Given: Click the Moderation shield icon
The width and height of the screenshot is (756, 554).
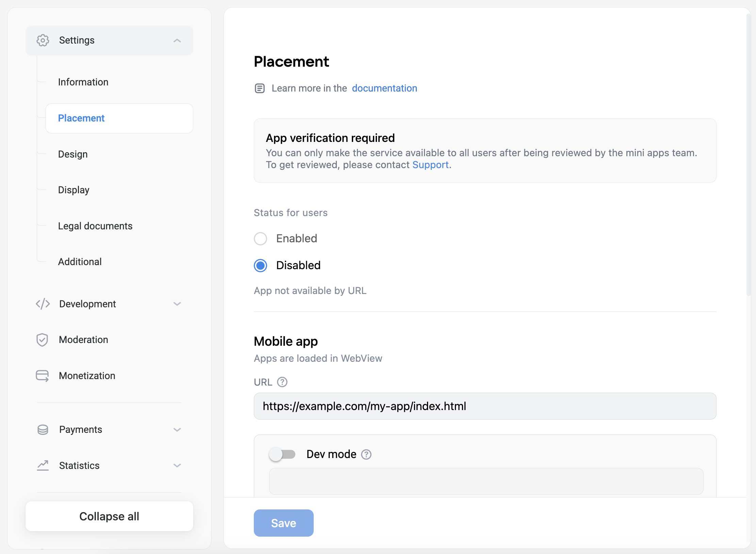Looking at the screenshot, I should pos(42,340).
